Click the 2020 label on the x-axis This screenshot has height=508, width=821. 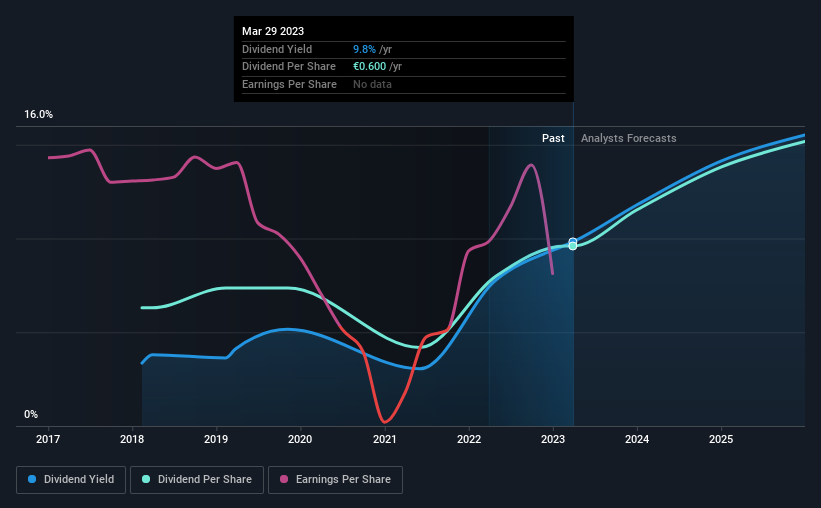[300, 439]
